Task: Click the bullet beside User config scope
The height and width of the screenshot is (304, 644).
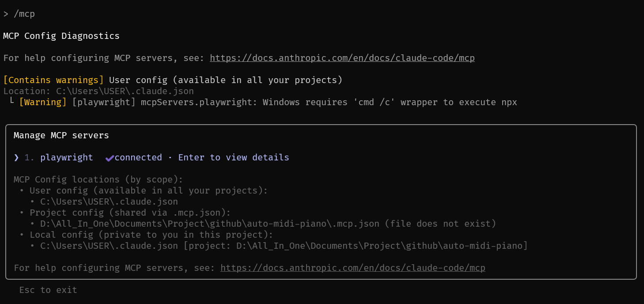Action: coord(22,190)
